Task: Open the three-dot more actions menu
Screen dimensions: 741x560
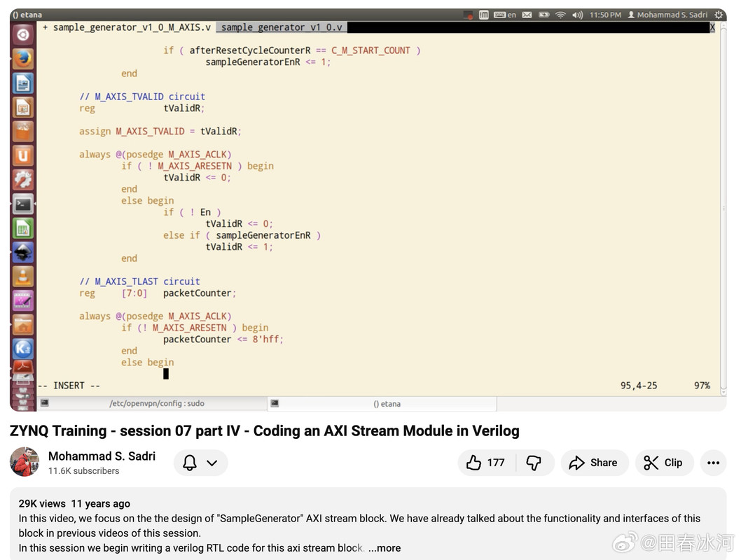Action: click(713, 463)
